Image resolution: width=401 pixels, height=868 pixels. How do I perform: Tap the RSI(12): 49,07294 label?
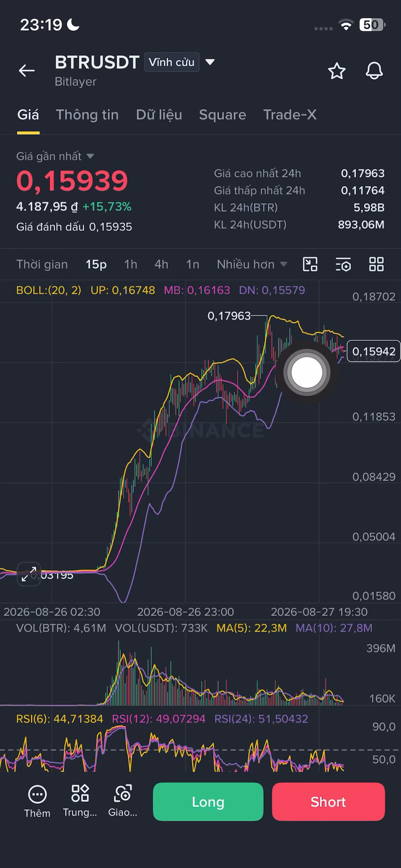(x=159, y=719)
